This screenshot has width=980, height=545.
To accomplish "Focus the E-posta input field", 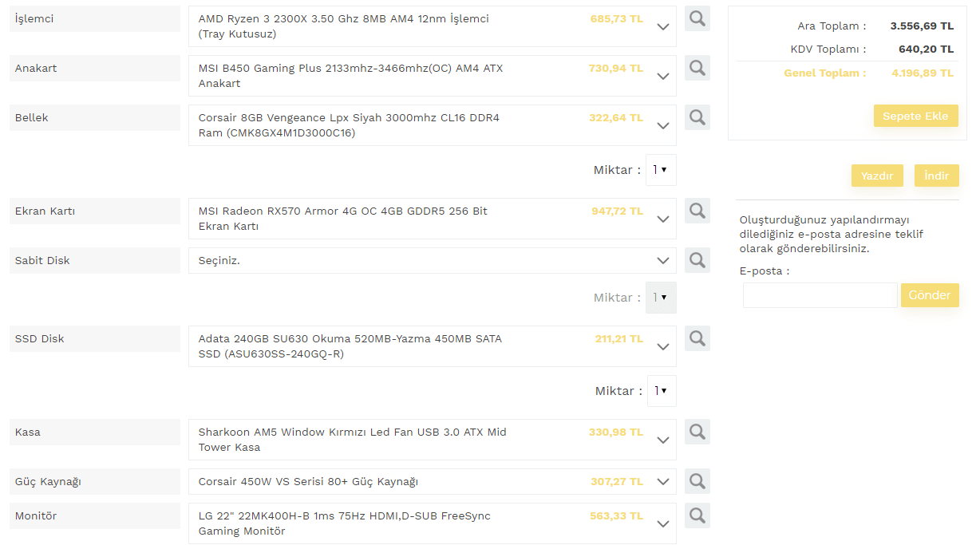I will click(820, 295).
